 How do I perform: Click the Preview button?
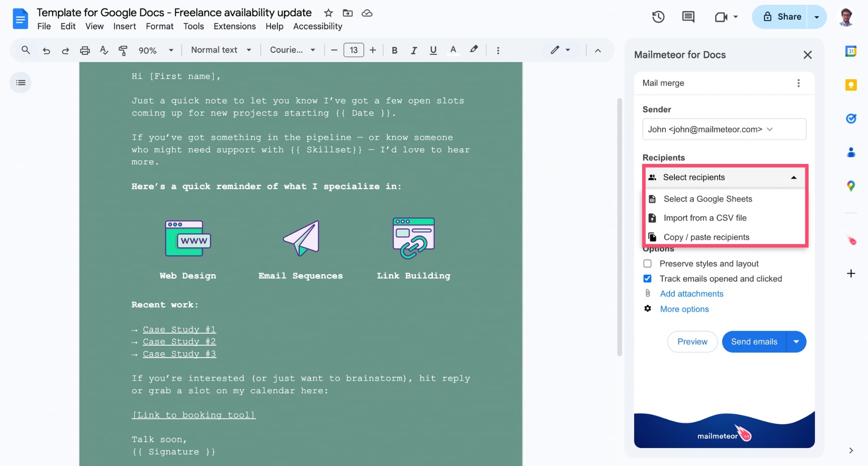[692, 342]
